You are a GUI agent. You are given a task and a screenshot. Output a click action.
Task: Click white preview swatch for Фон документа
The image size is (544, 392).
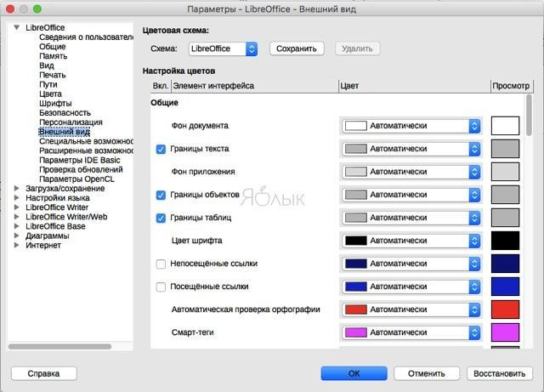[x=505, y=126]
